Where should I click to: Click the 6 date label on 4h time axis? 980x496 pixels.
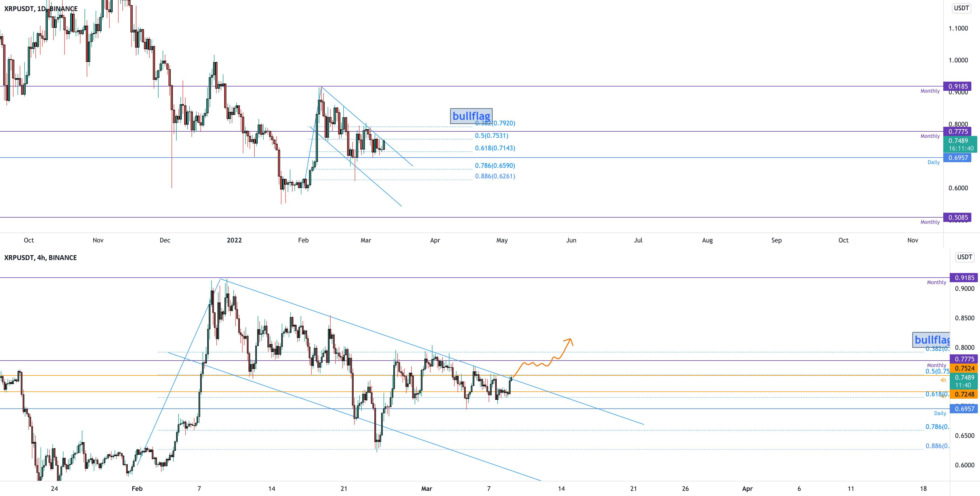[799, 489]
